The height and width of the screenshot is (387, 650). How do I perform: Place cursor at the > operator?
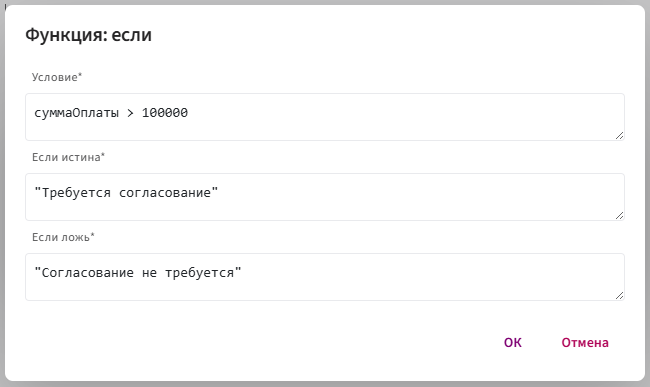130,113
